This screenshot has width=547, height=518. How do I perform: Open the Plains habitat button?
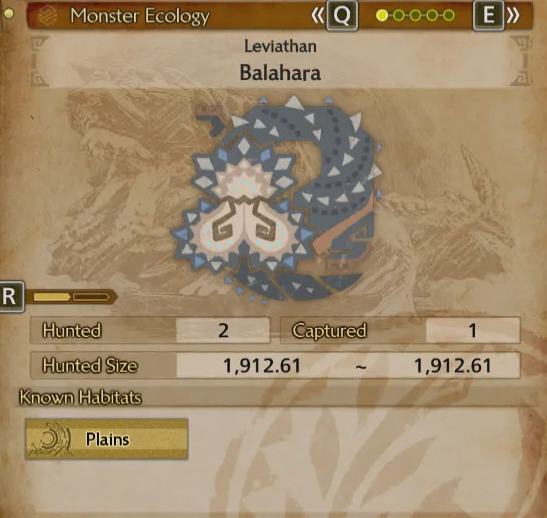pyautogui.click(x=106, y=439)
